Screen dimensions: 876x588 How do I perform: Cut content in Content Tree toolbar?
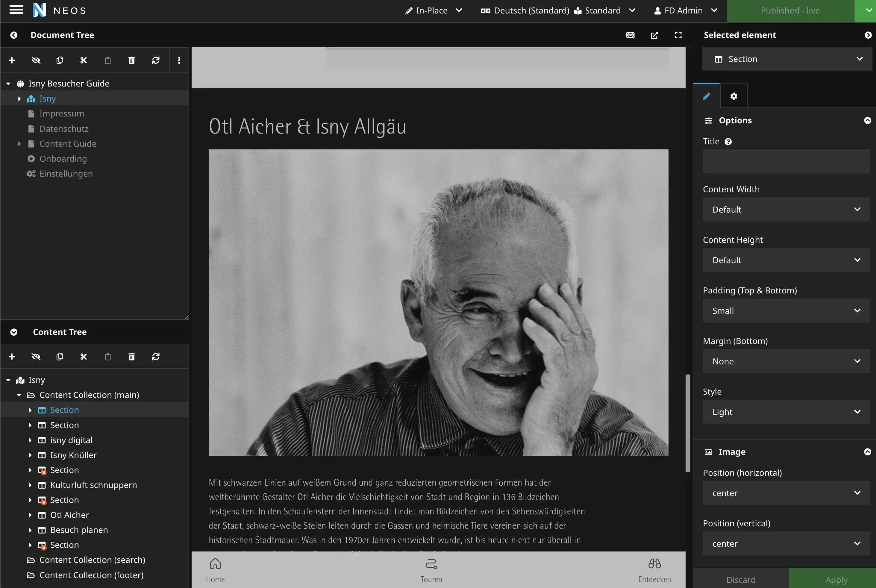click(x=84, y=357)
